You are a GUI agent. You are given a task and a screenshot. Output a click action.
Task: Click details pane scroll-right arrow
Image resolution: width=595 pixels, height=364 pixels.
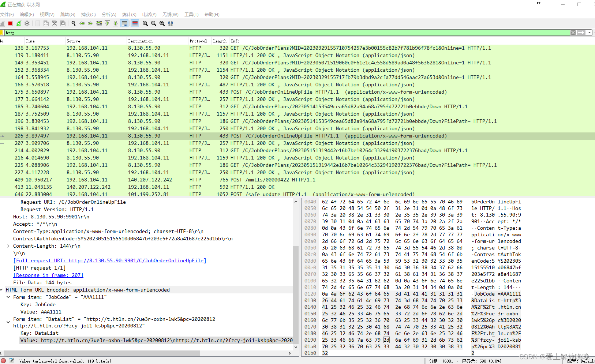[x=290, y=353]
